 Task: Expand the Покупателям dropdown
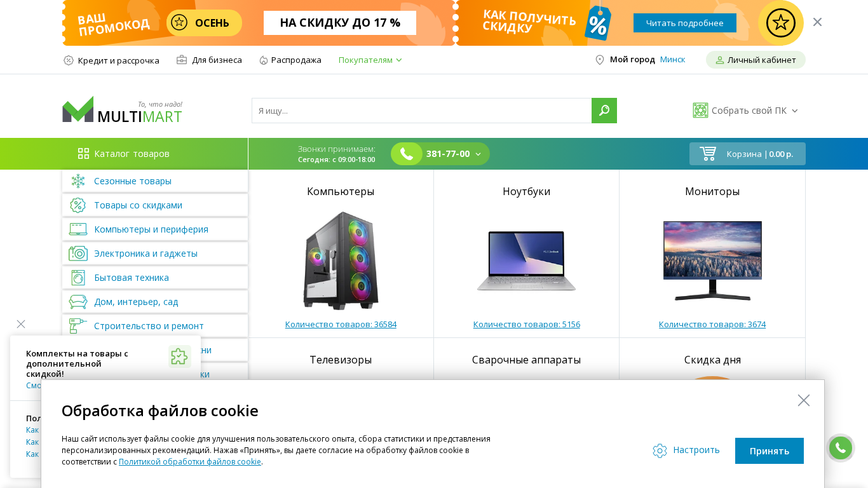pos(370,60)
